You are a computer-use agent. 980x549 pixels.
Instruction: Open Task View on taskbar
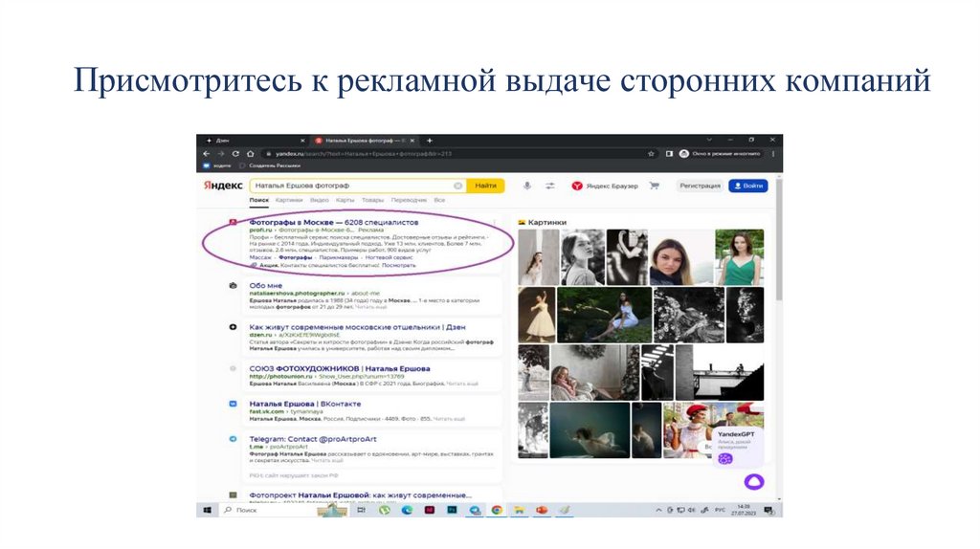[x=361, y=510]
